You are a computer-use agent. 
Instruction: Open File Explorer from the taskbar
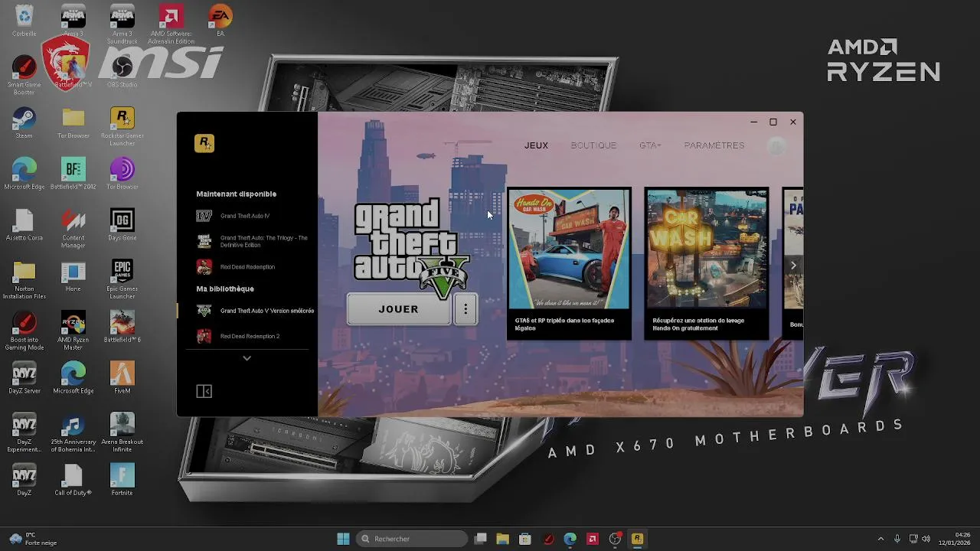click(x=503, y=539)
